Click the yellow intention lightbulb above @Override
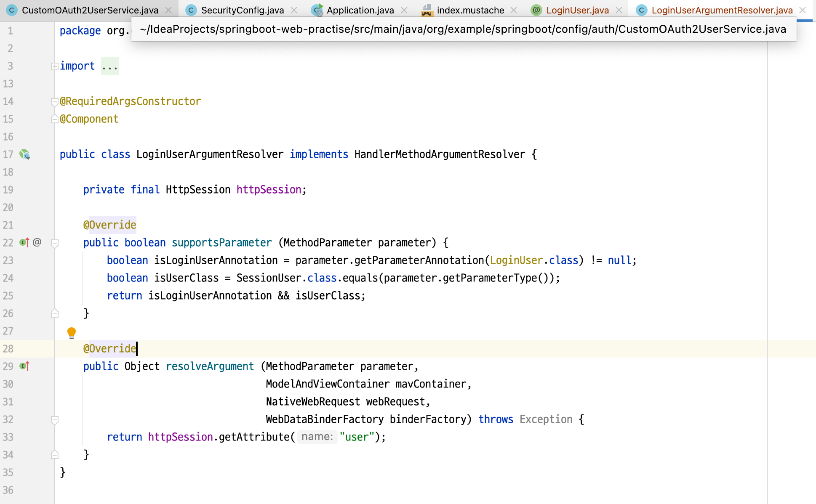 [x=72, y=333]
